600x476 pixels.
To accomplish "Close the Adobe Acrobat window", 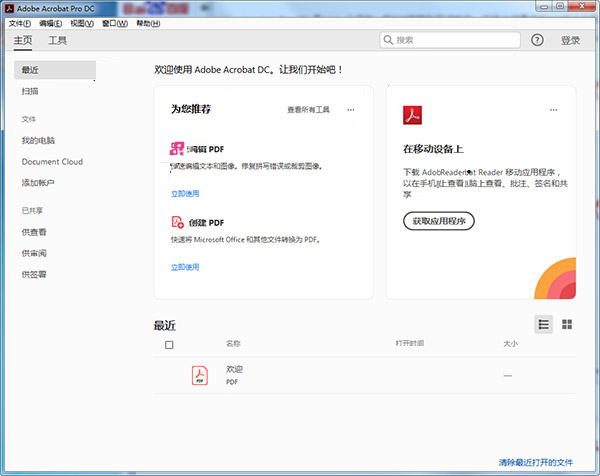I will coord(582,6).
